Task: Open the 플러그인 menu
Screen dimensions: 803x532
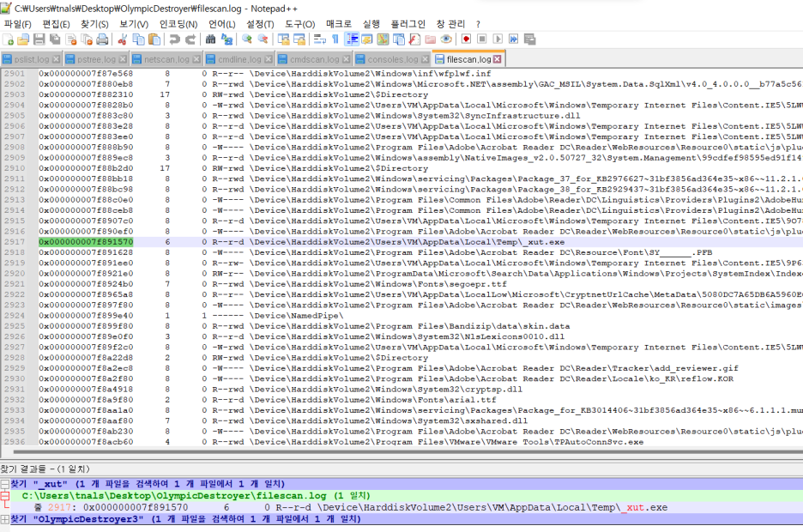Action: pyautogui.click(x=408, y=24)
